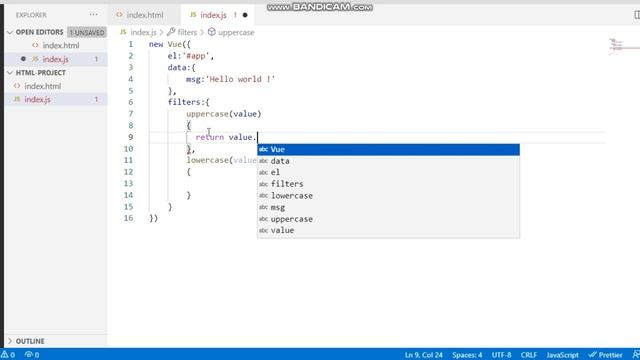Viewport: 640px width, 360px height.
Task: Click 'data:{' text on line 3
Action: pos(182,67)
